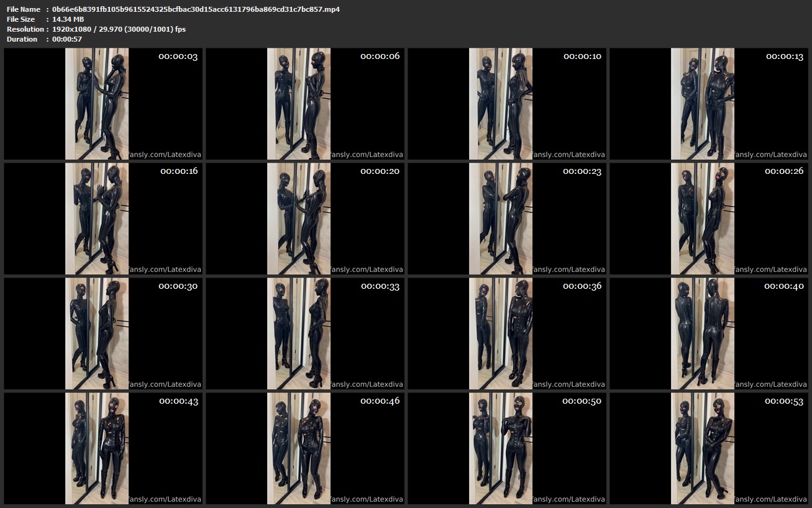Click the File Name label
Image resolution: width=812 pixels, height=508 pixels.
pyautogui.click(x=24, y=9)
